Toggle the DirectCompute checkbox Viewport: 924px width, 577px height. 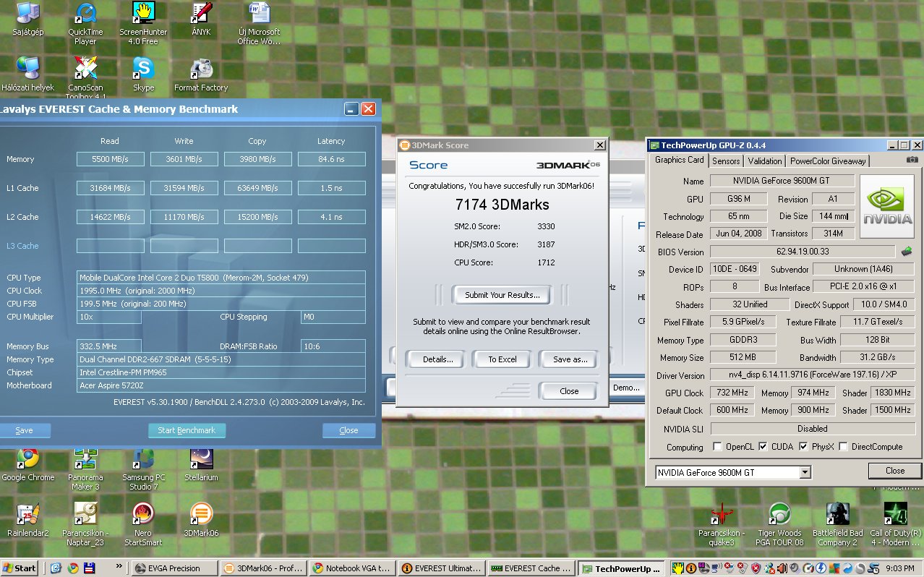tap(843, 447)
